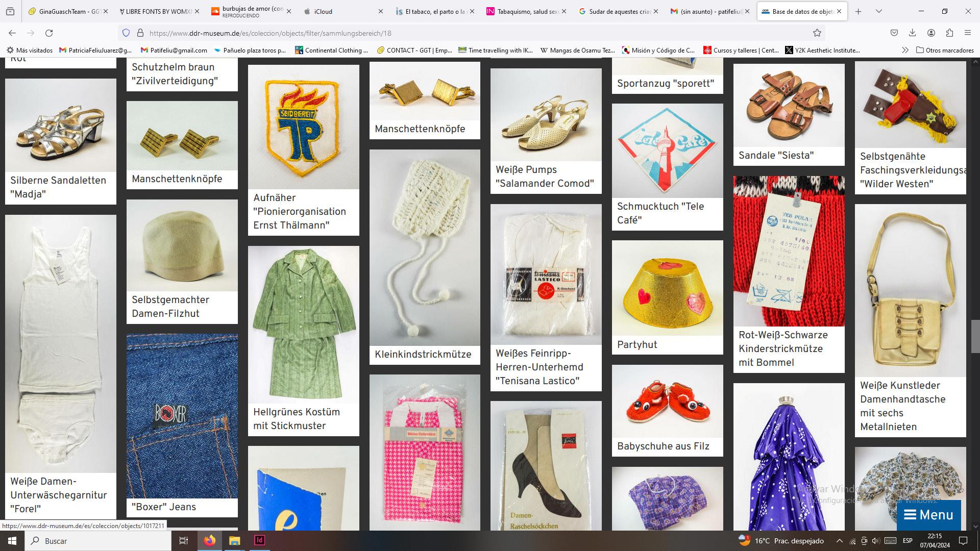Screen dimensions: 980x551
Task: Expand hidden system tray icons
Action: point(839,541)
